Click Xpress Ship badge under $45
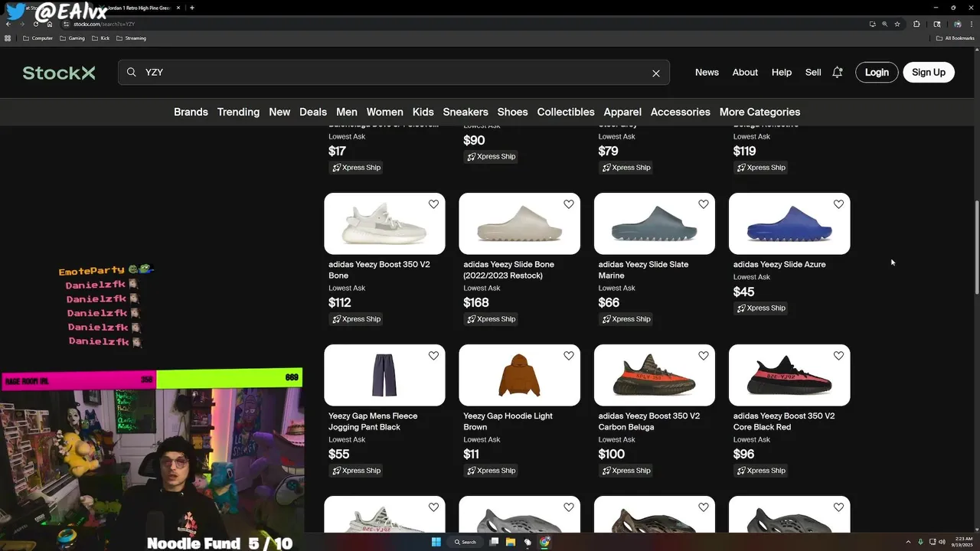Viewport: 980px width, 551px height. (761, 308)
